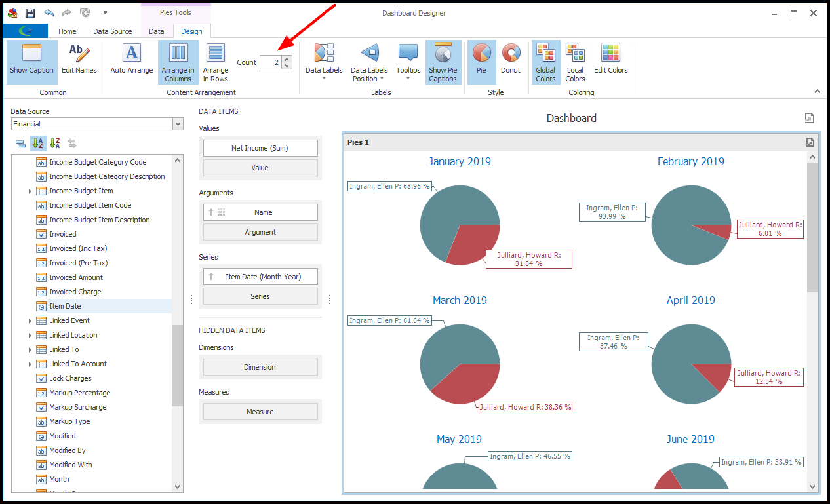Click Item Date (Month-Year) series item

click(x=260, y=277)
